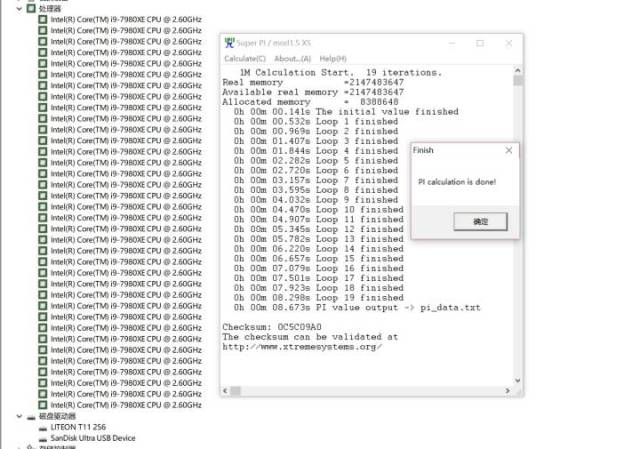640x449 pixels.
Task: Select the last i9-7980XE processor icon
Action: (x=42, y=405)
